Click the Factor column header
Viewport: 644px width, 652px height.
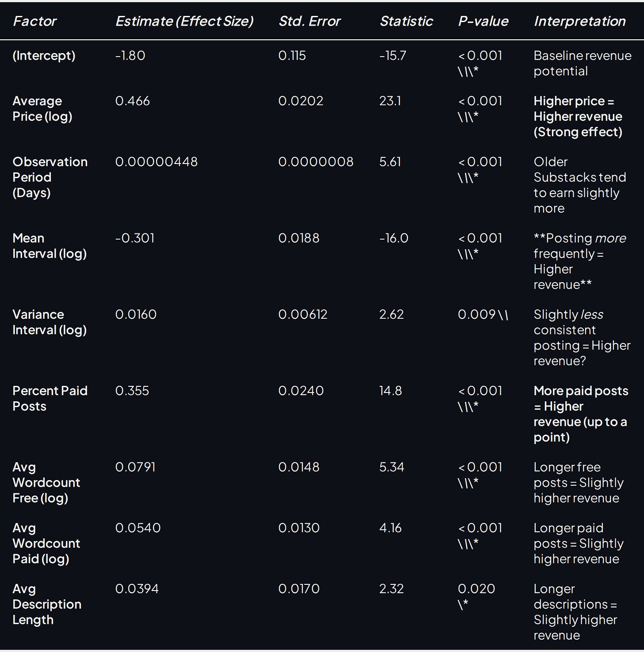coord(35,21)
